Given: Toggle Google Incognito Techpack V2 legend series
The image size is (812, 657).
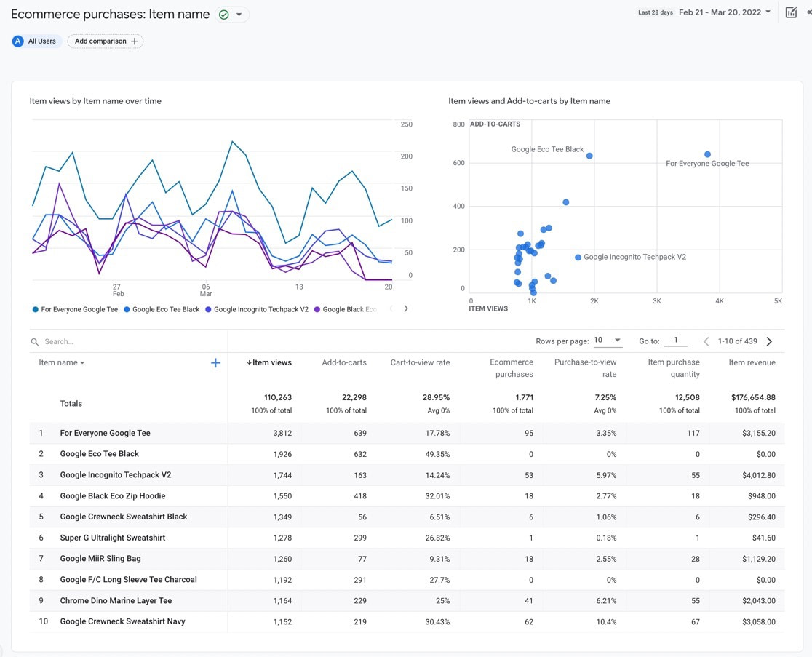Looking at the screenshot, I should coord(257,309).
